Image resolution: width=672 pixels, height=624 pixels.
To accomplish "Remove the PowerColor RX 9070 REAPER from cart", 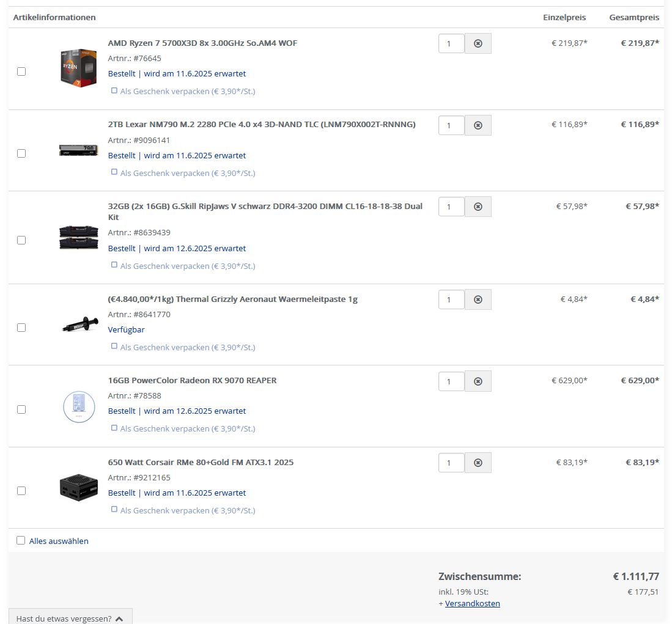I will pyautogui.click(x=478, y=381).
